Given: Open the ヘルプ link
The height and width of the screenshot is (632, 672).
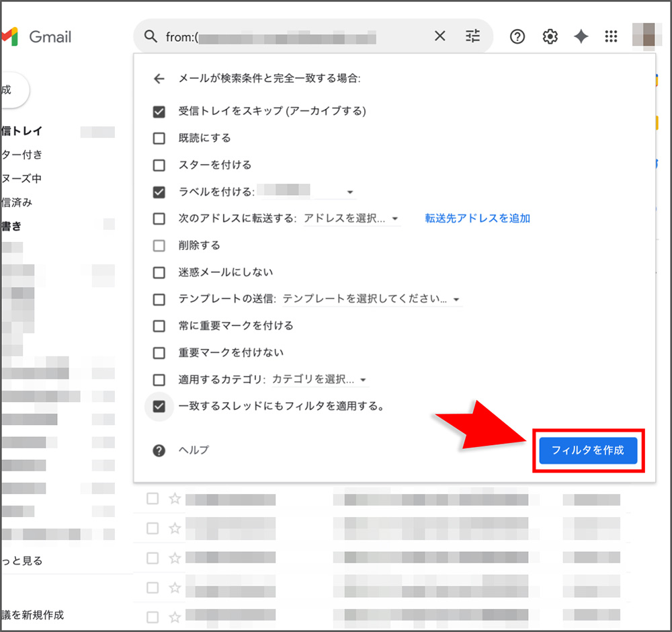Looking at the screenshot, I should click(194, 450).
